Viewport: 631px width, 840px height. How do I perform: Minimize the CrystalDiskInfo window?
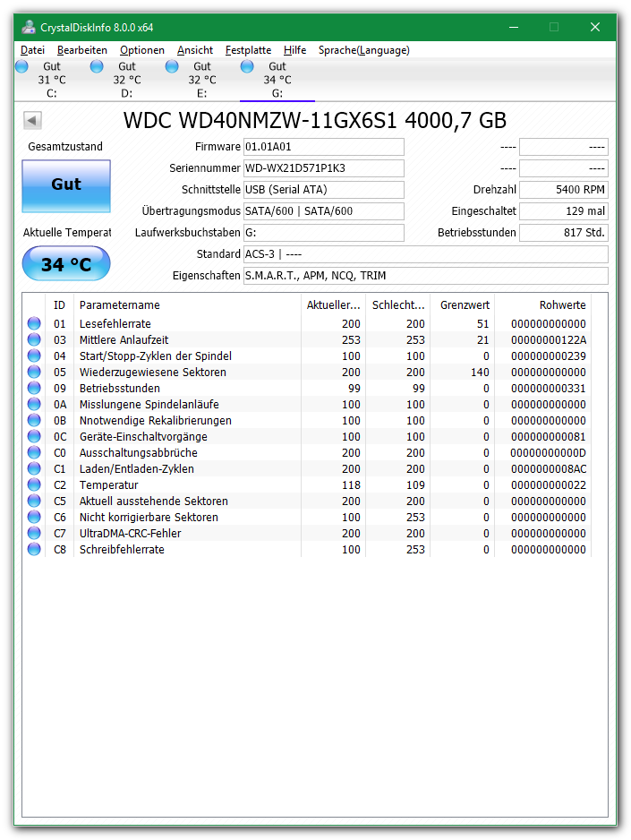(x=514, y=27)
